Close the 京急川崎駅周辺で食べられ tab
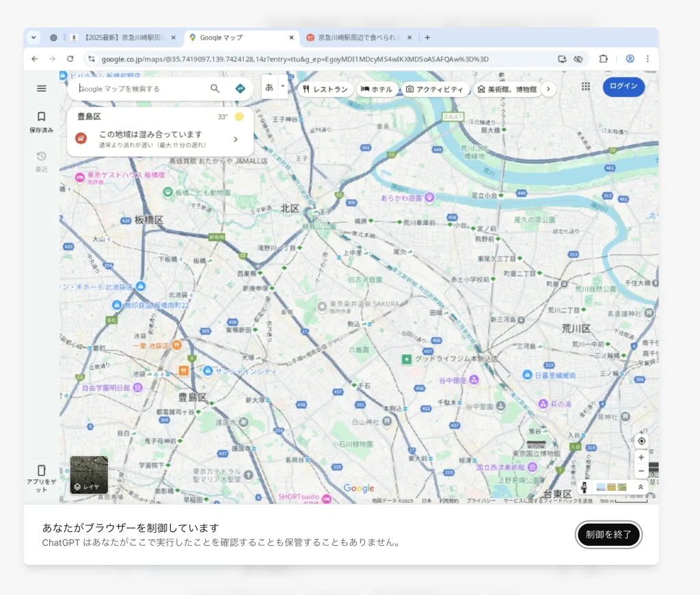This screenshot has width=700, height=595. [409, 38]
